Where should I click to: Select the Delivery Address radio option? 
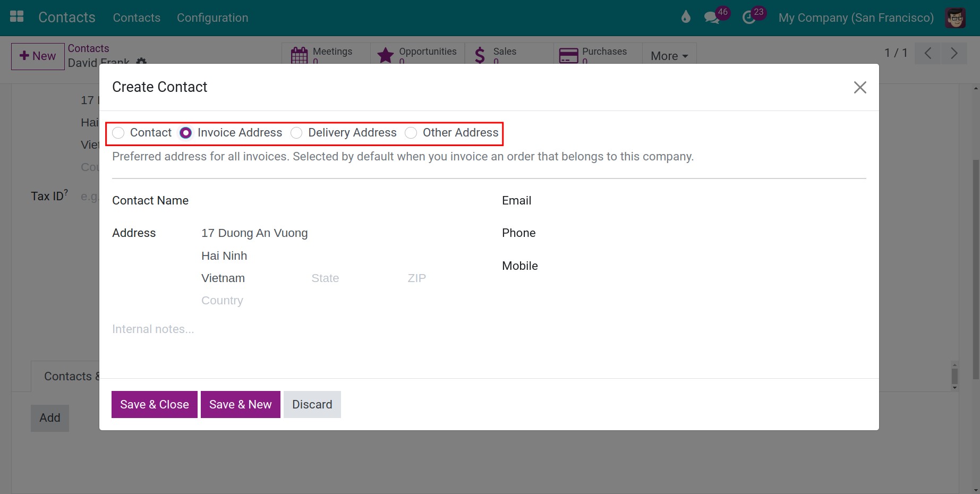[296, 133]
